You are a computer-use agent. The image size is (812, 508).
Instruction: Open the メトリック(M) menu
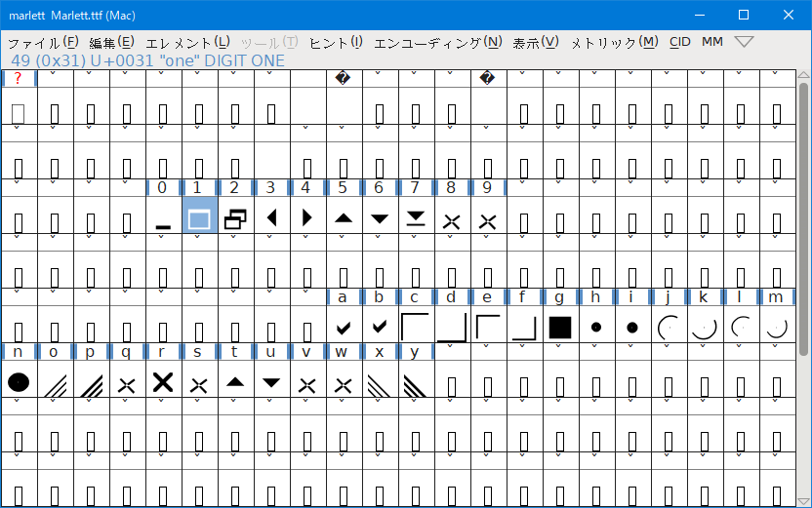(614, 43)
